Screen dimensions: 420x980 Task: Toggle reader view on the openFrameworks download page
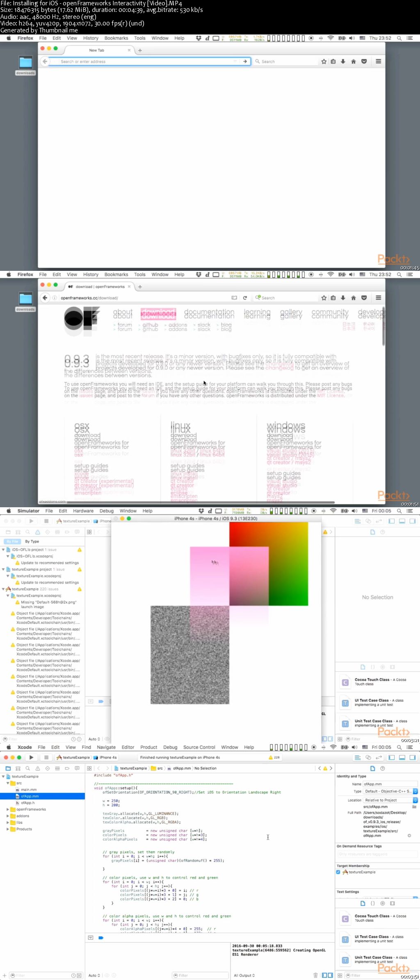click(x=234, y=298)
